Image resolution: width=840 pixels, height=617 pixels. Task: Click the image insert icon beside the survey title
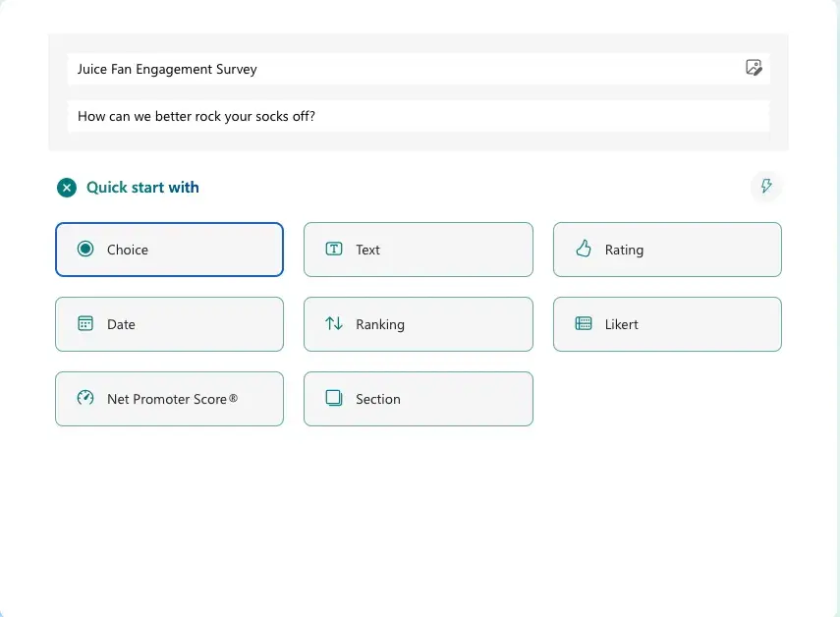click(754, 68)
